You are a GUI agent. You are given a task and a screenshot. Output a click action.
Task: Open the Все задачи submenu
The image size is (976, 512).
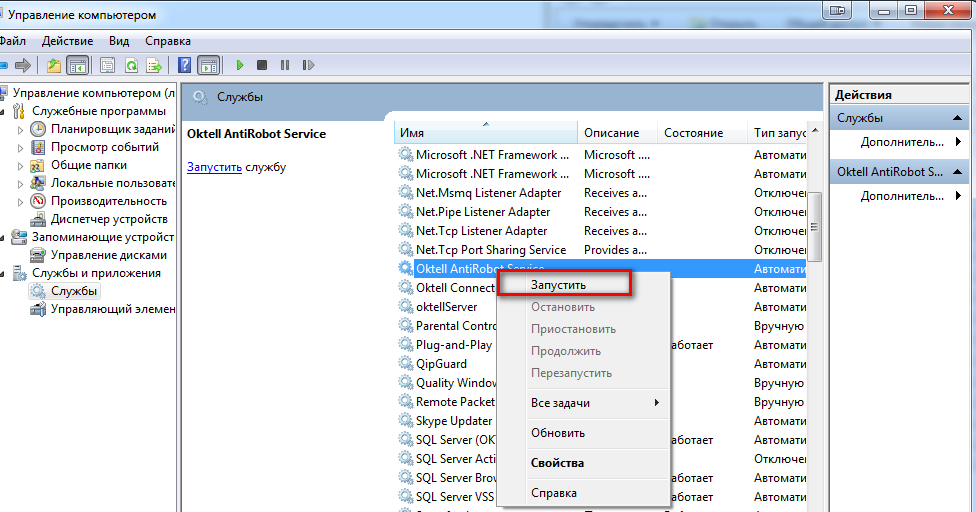pyautogui.click(x=595, y=403)
